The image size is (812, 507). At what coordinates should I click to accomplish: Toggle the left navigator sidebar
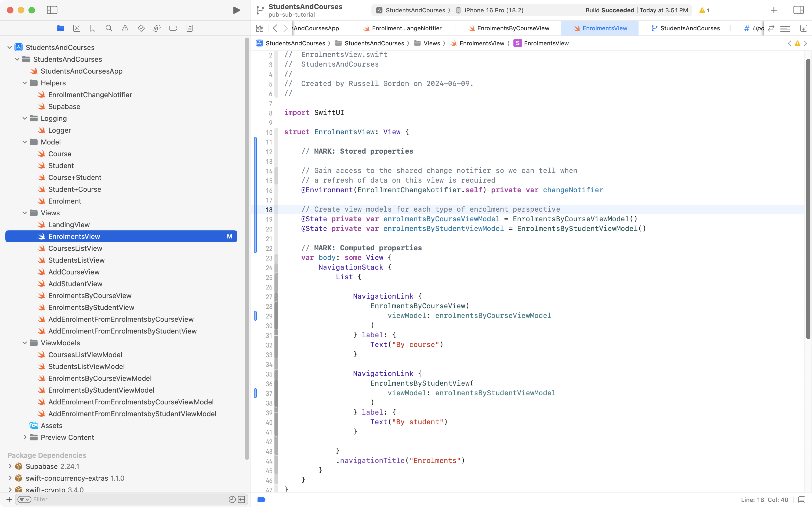(52, 10)
